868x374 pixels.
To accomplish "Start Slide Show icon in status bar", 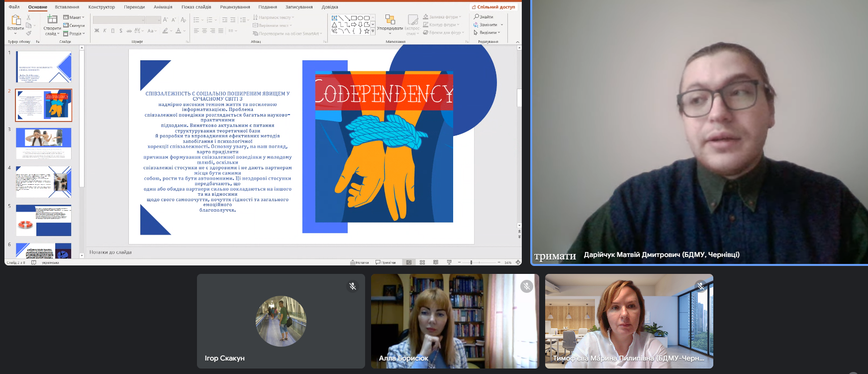I will [x=449, y=262].
